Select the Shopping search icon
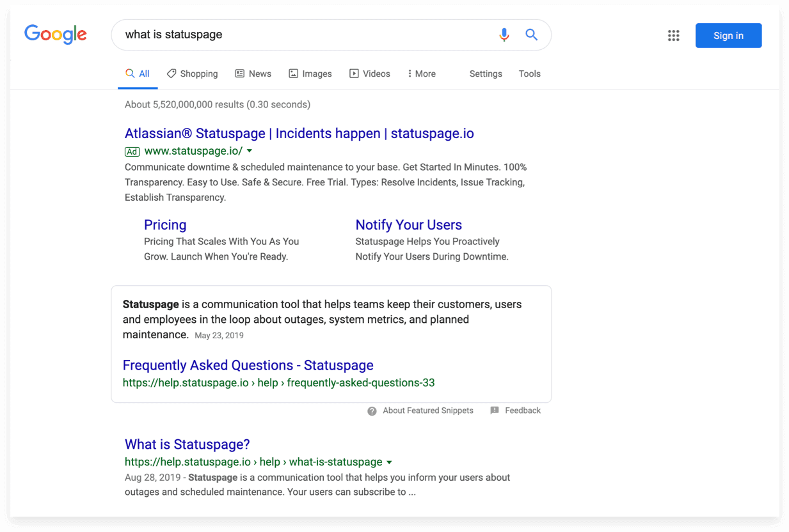Viewport: 789px width, 532px height. tap(171, 73)
